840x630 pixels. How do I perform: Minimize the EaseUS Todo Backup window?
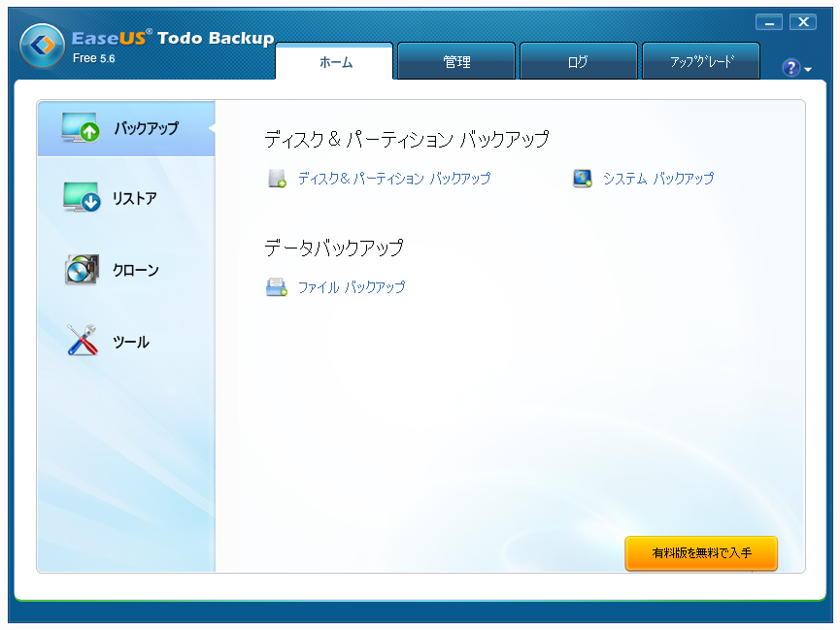769,21
